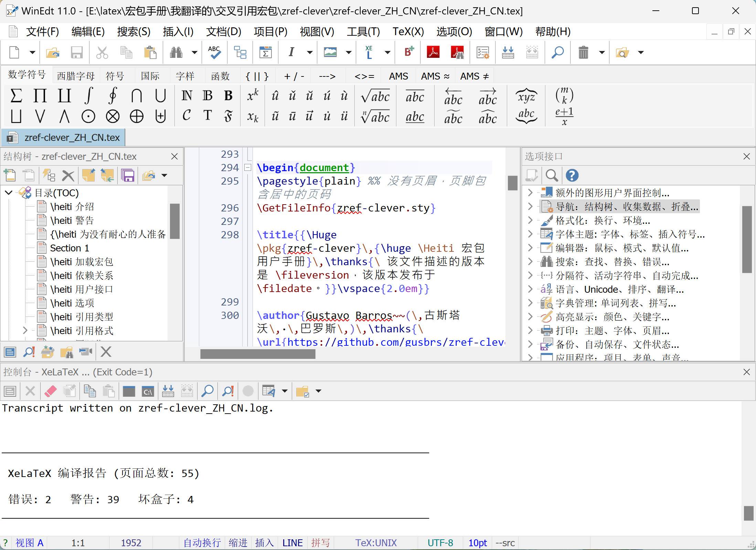Select the zref-clever_ZH_CN.tex document tab
756x550 pixels.
click(x=63, y=138)
